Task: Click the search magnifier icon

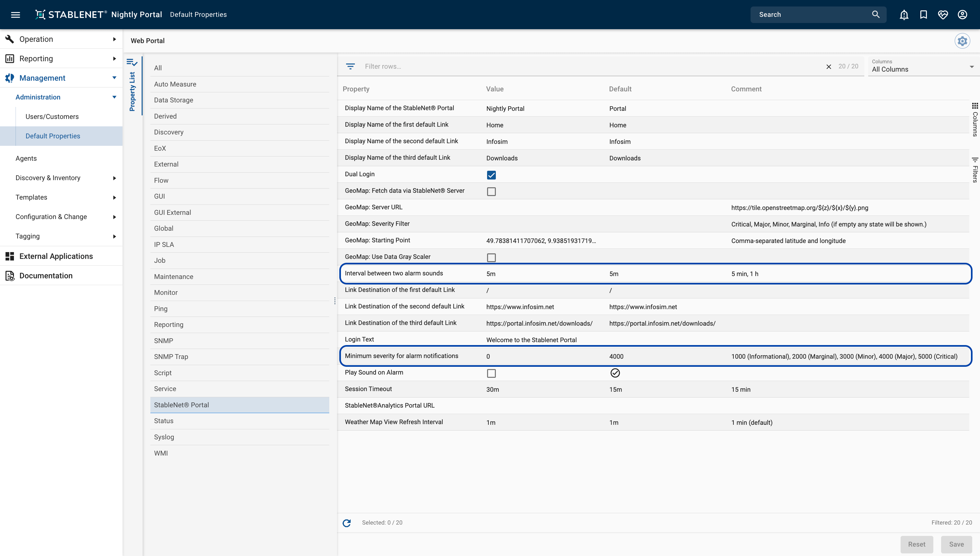Action: point(876,15)
